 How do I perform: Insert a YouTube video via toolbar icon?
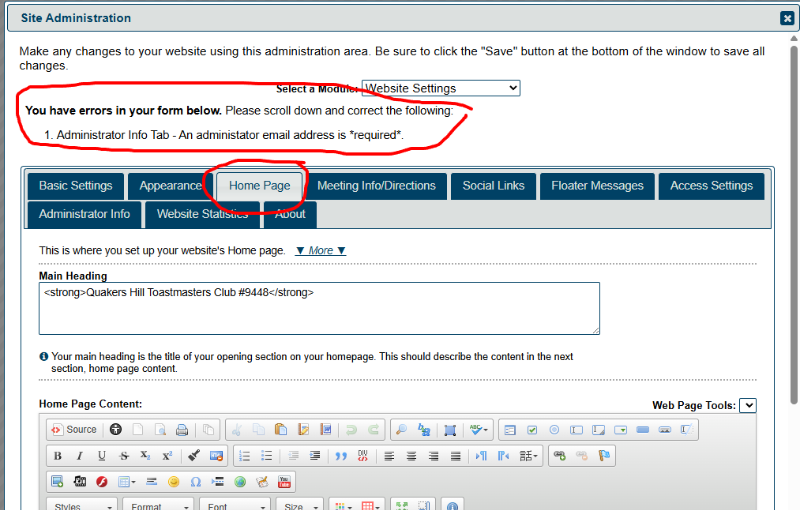[284, 482]
